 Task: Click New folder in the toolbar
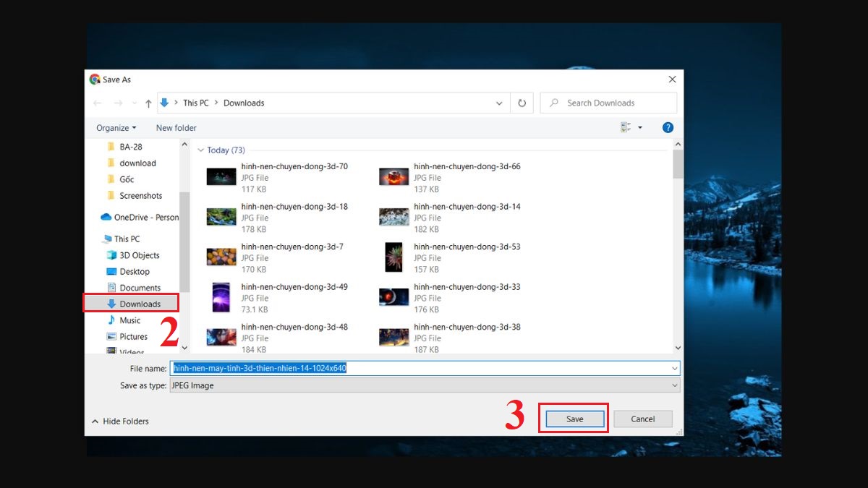(176, 128)
